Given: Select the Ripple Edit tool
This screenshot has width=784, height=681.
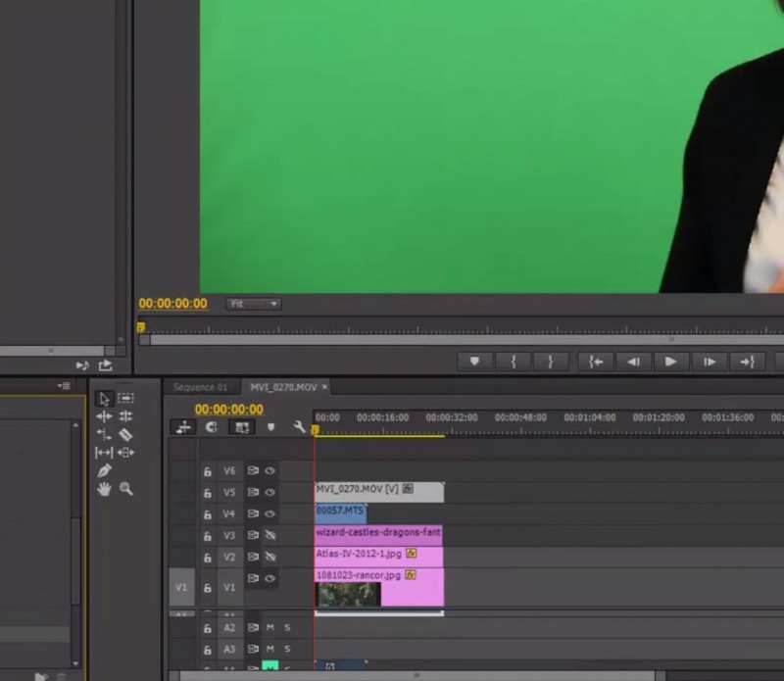Looking at the screenshot, I should pyautogui.click(x=104, y=416).
